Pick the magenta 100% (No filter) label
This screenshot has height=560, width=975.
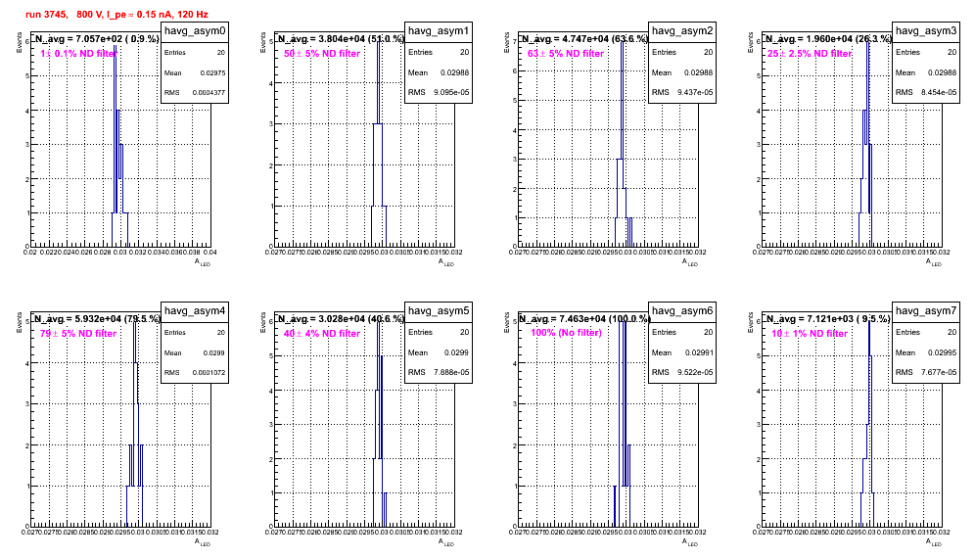(x=566, y=333)
